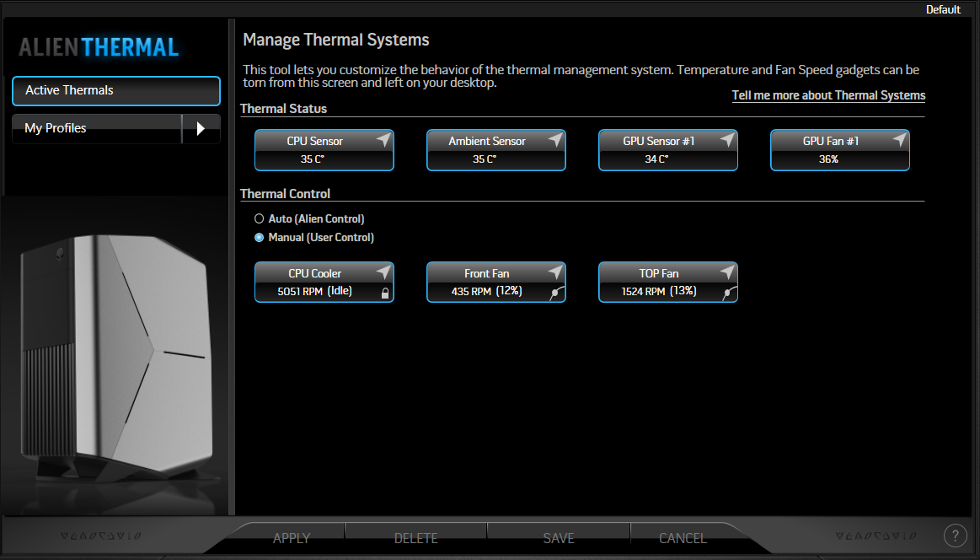Open the Active Thermals section

(116, 91)
